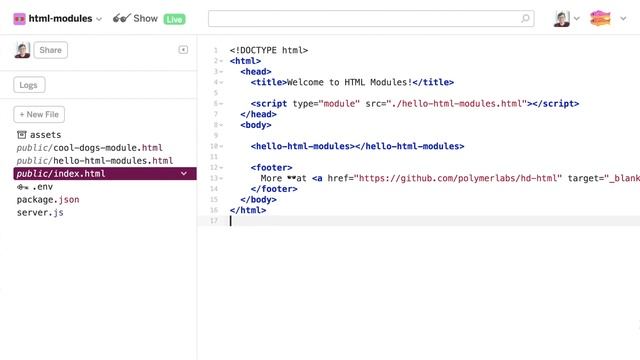Click the + New File button
640x360 pixels.
tap(39, 114)
